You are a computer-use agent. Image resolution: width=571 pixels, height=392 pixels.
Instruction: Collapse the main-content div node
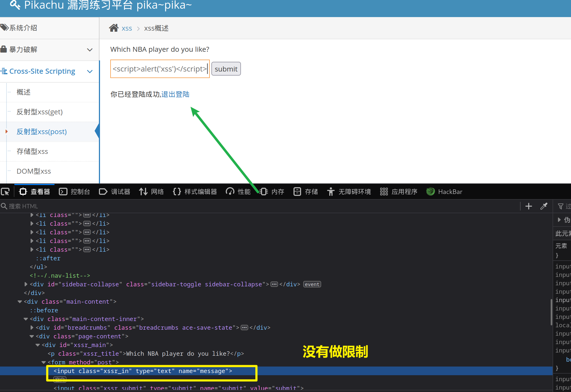coord(20,302)
